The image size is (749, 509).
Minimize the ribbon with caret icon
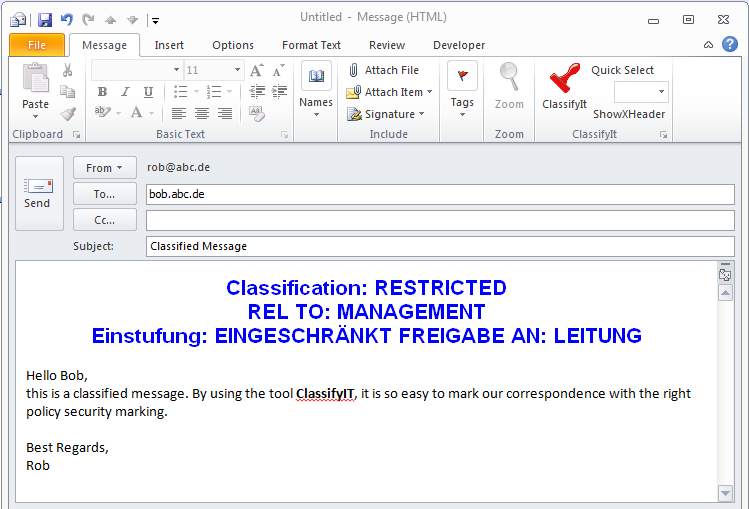pyautogui.click(x=708, y=45)
